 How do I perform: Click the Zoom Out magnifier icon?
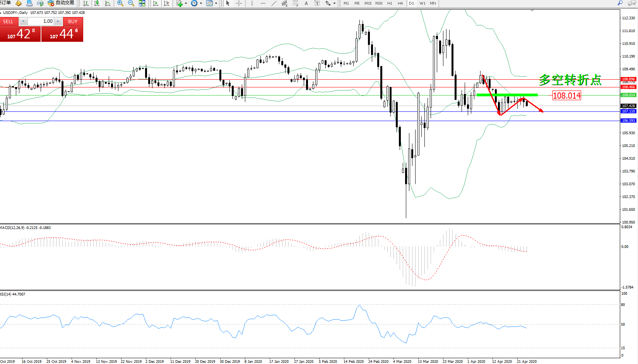(x=131, y=3)
